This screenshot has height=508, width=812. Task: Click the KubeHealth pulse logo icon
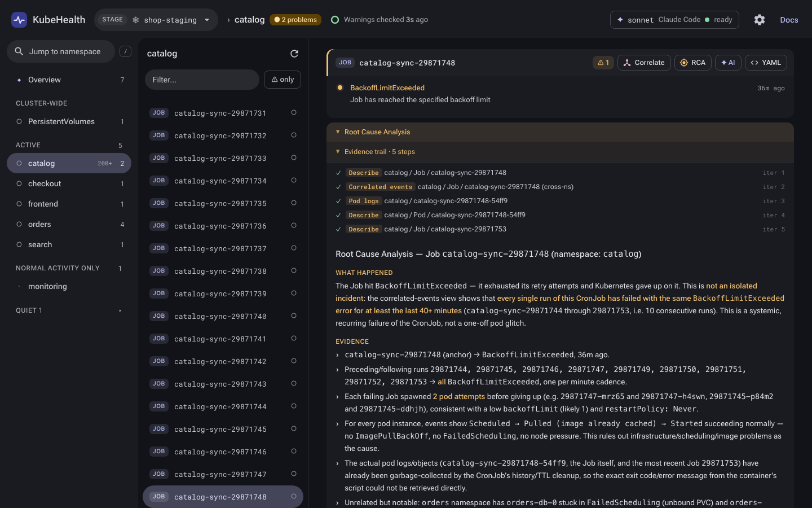coord(19,20)
